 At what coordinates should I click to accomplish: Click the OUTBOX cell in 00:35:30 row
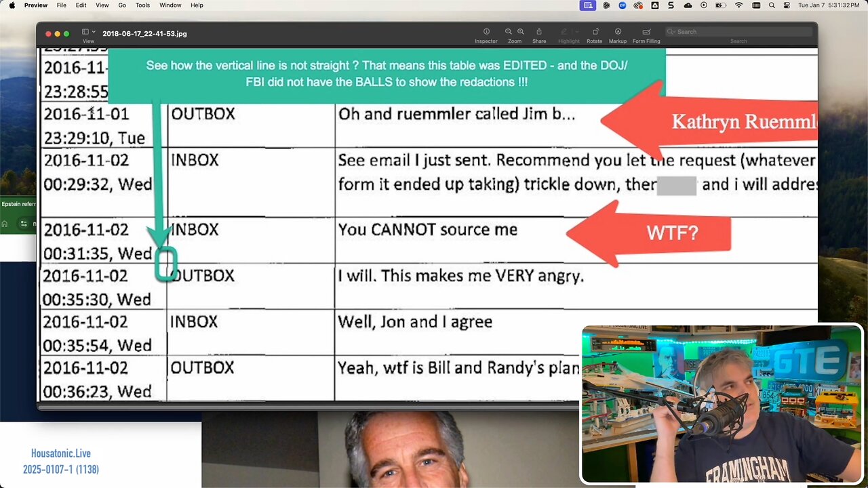[x=203, y=276]
